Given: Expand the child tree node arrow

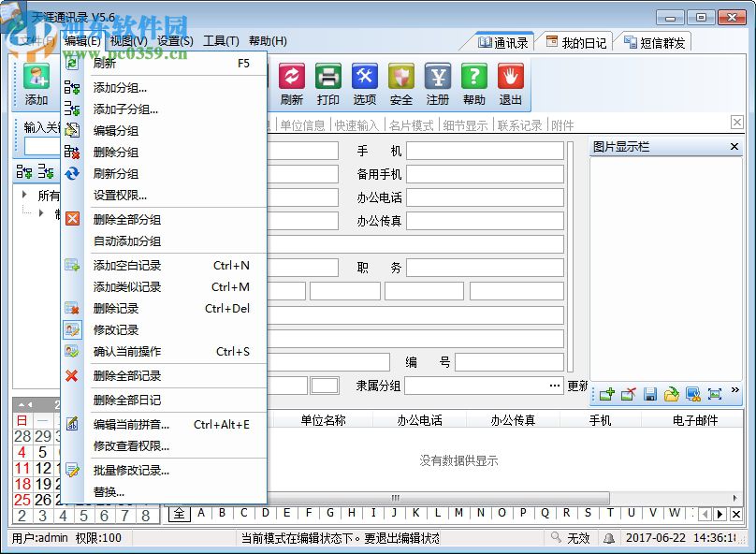Looking at the screenshot, I should click(x=41, y=212).
